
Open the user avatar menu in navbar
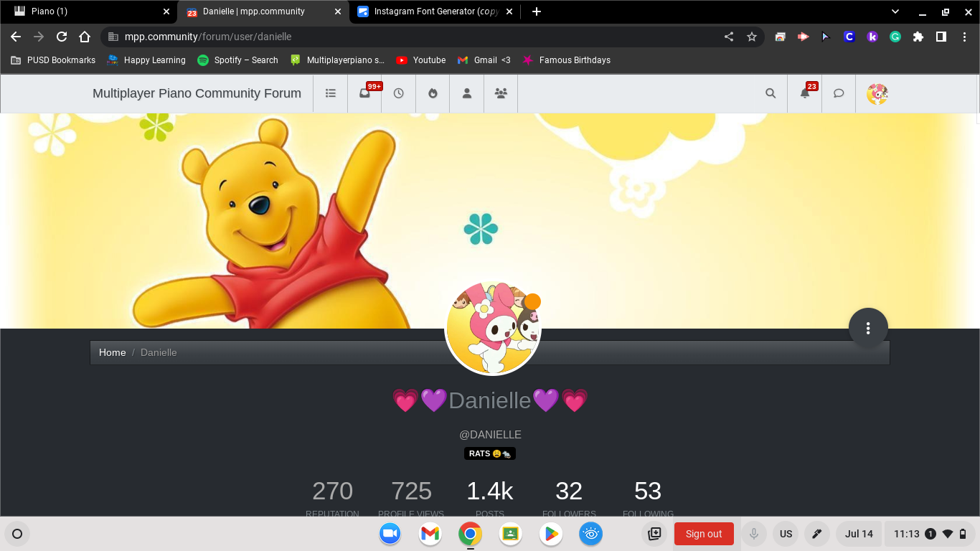coord(877,94)
